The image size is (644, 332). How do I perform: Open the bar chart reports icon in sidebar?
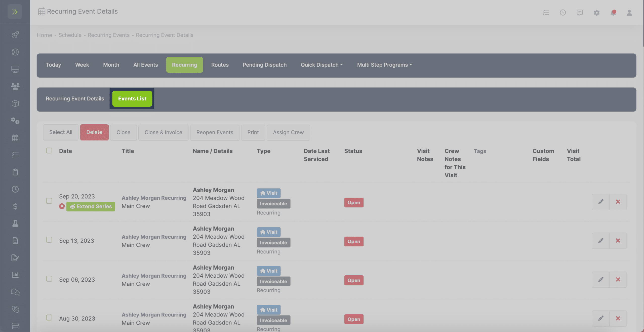coord(15,275)
